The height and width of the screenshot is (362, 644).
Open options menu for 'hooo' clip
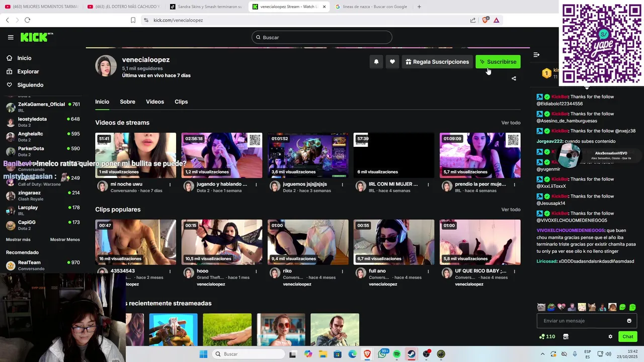tap(256, 271)
